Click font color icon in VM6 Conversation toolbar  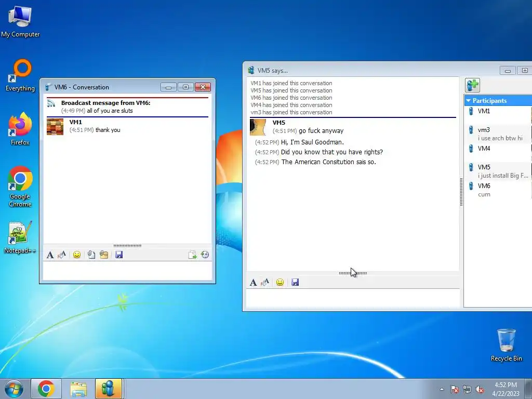(62, 255)
